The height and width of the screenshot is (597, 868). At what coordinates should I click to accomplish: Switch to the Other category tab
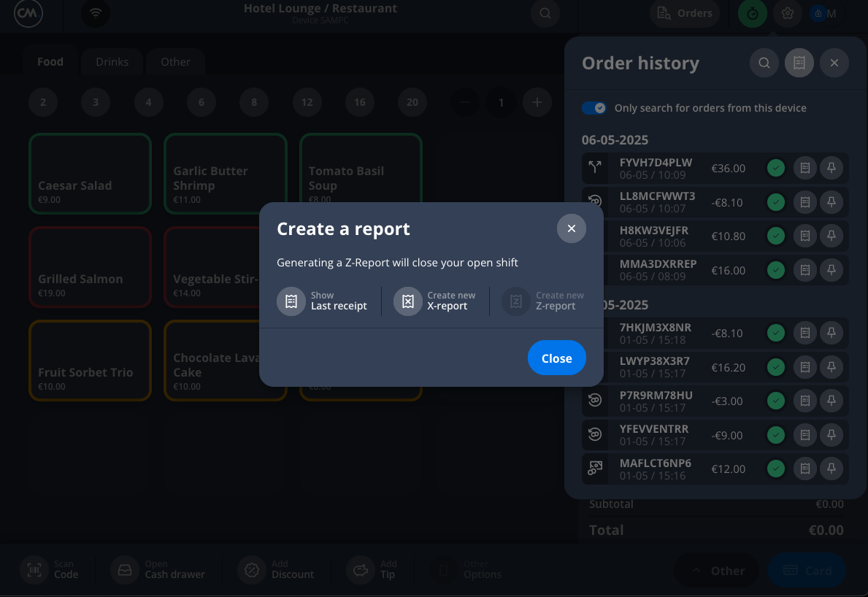tap(175, 62)
